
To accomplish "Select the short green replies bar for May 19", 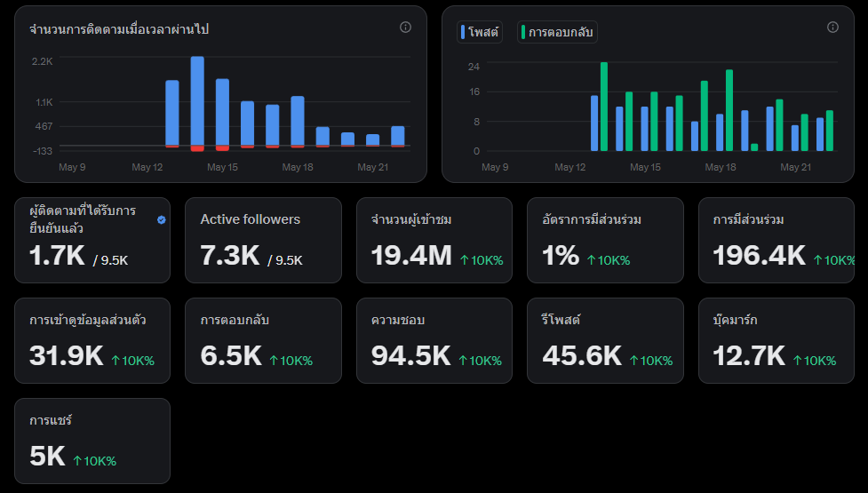I will (x=754, y=147).
